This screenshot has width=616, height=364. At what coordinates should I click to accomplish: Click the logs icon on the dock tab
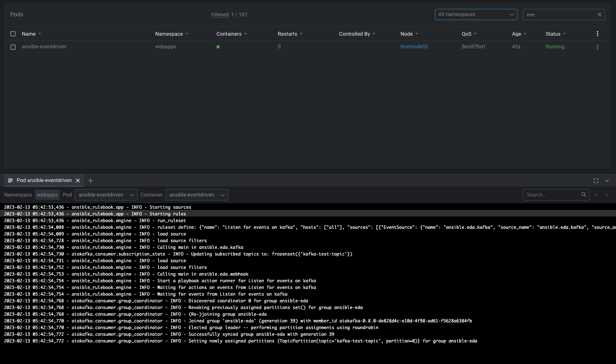click(x=10, y=181)
